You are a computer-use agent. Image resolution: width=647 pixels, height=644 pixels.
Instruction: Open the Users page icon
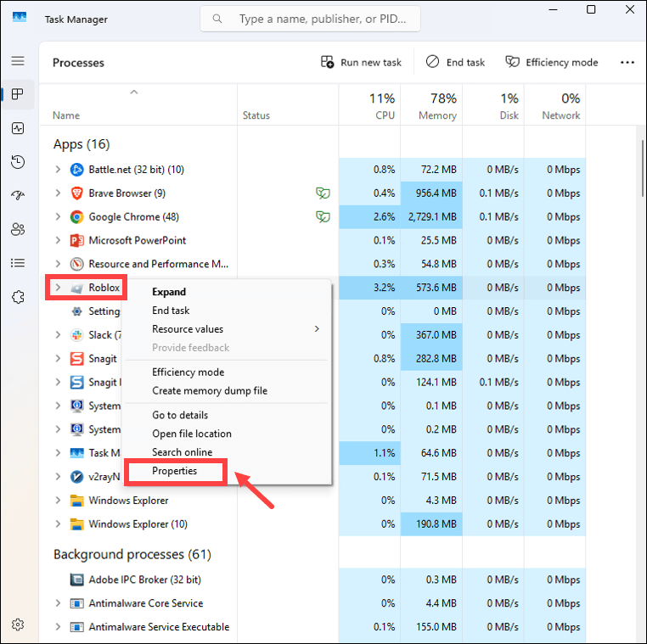pyautogui.click(x=18, y=229)
